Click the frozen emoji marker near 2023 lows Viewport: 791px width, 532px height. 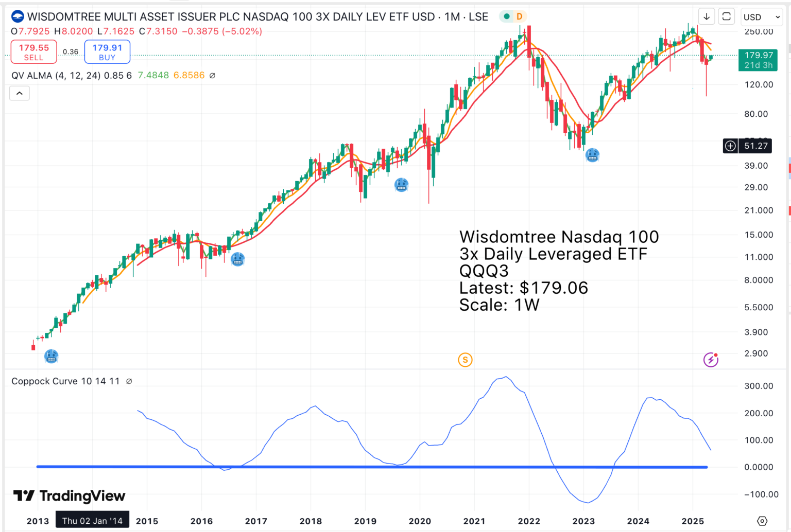[x=592, y=155]
